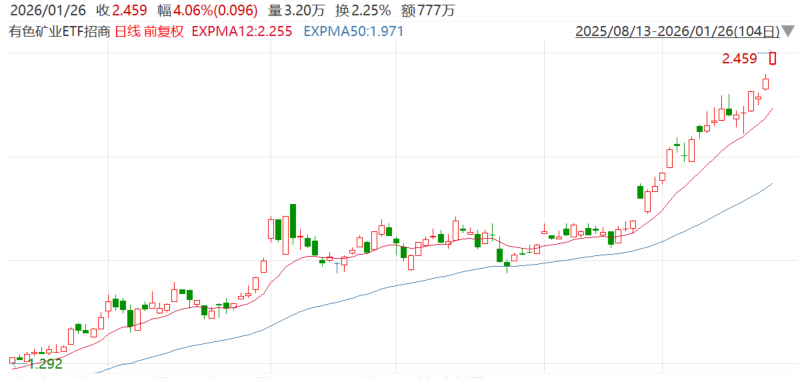
Task: Select the 日线 period label
Action: click(127, 32)
